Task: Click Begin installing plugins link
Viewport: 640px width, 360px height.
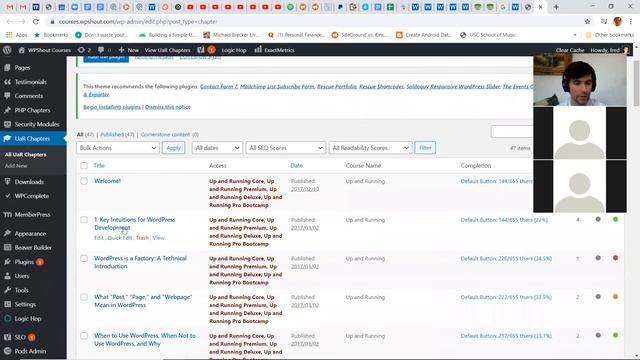Action: [x=112, y=107]
